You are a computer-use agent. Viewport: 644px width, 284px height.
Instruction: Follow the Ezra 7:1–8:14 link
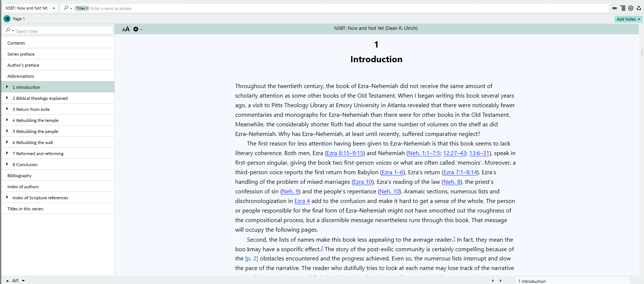[x=460, y=172]
